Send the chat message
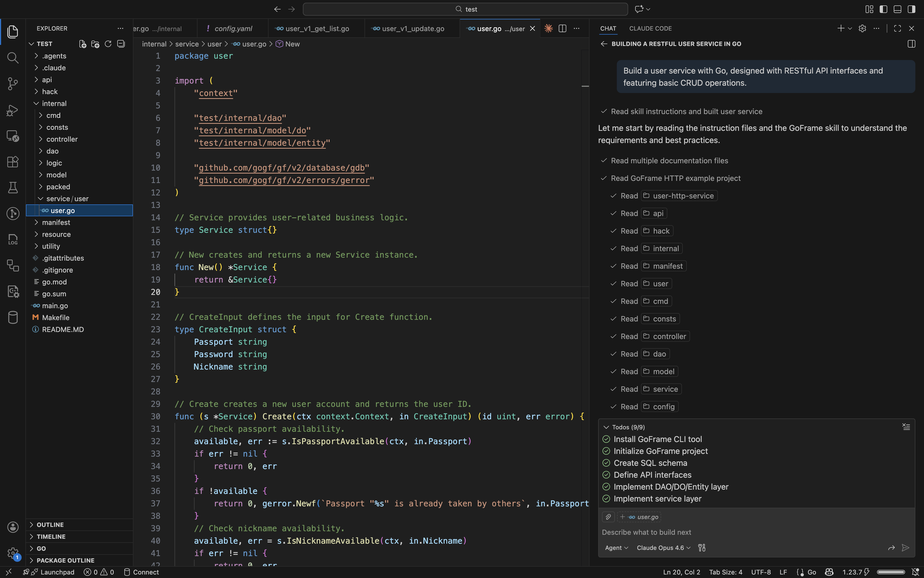This screenshot has width=924, height=578. coord(905,548)
